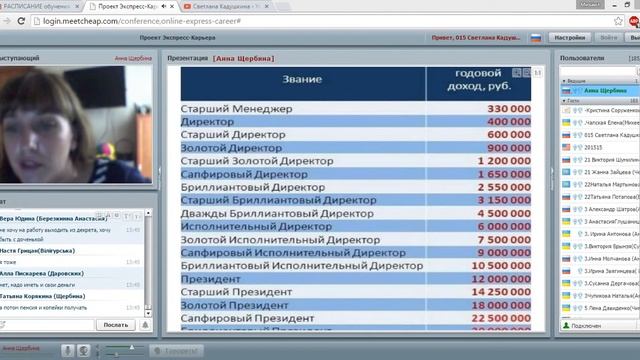This screenshot has width=640, height=360.
Task: Click value 1 650 000 in slide table
Action: (x=504, y=174)
